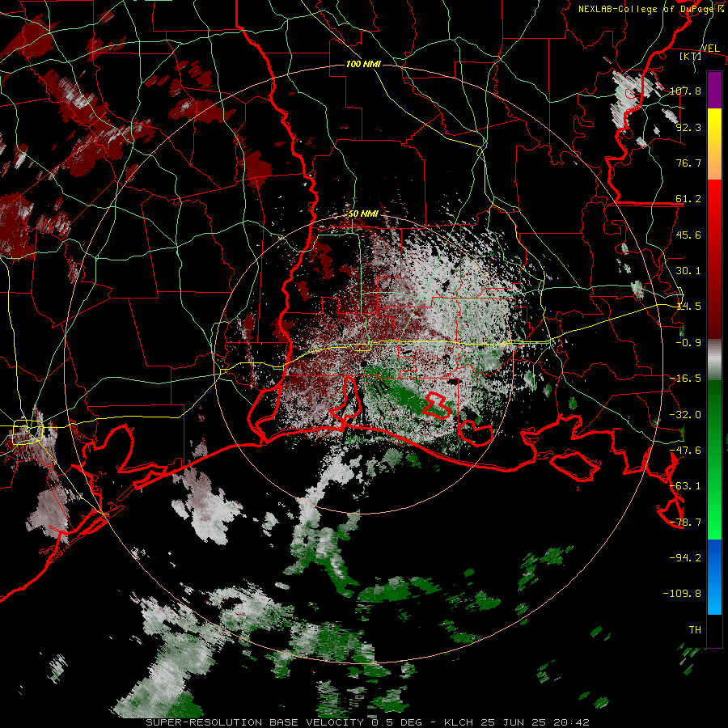The image size is (728, 728).
Task: Click the -32.0 velocity scale value
Action: click(685, 415)
